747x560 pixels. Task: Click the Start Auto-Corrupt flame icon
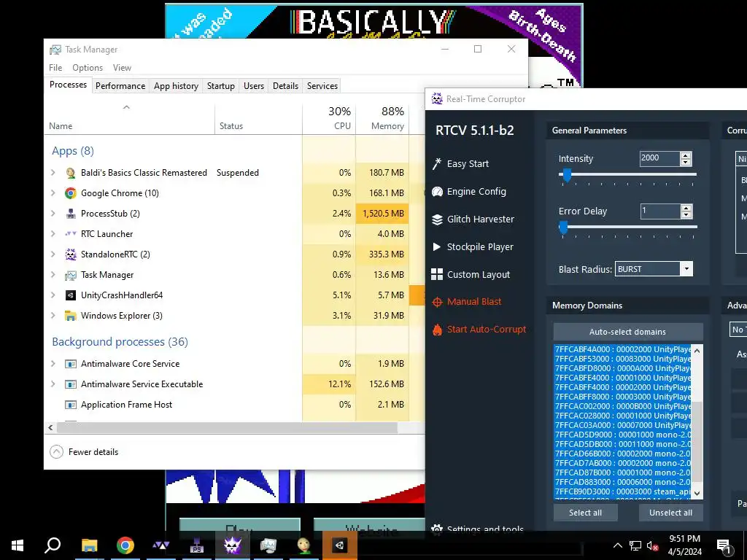(x=437, y=330)
